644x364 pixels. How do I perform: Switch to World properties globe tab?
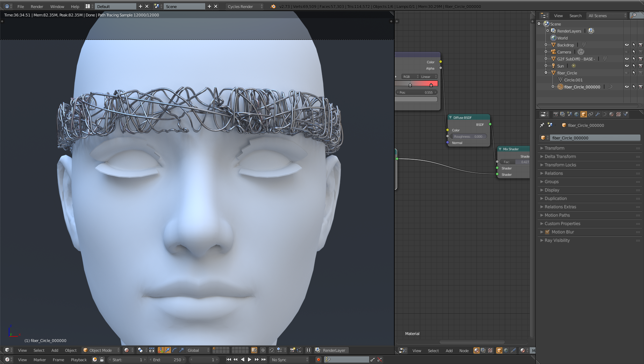point(577,114)
